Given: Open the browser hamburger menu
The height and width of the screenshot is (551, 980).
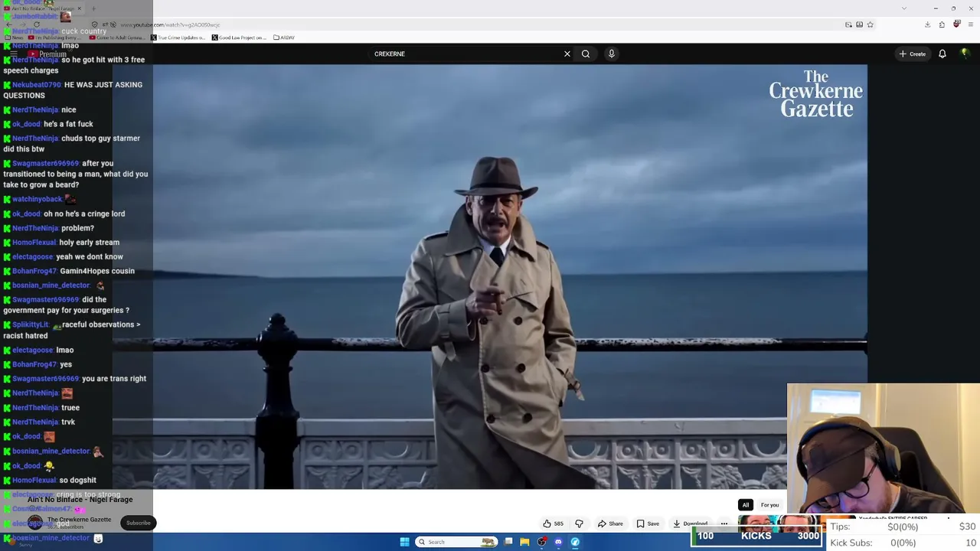Looking at the screenshot, I should point(971,24).
